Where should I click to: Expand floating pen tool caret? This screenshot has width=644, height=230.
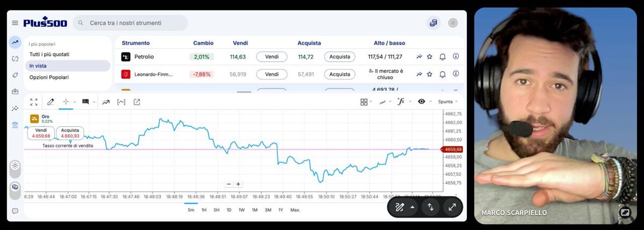pos(412,207)
